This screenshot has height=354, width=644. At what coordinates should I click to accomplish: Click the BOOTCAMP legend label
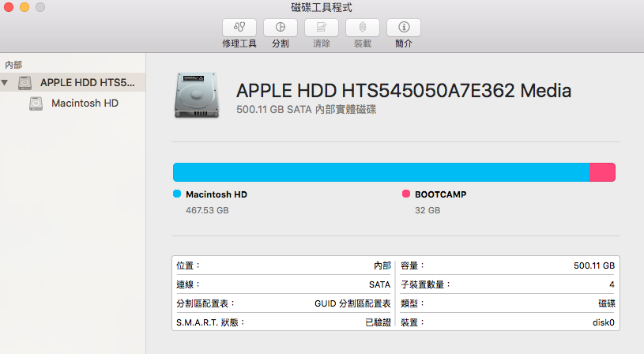point(441,194)
